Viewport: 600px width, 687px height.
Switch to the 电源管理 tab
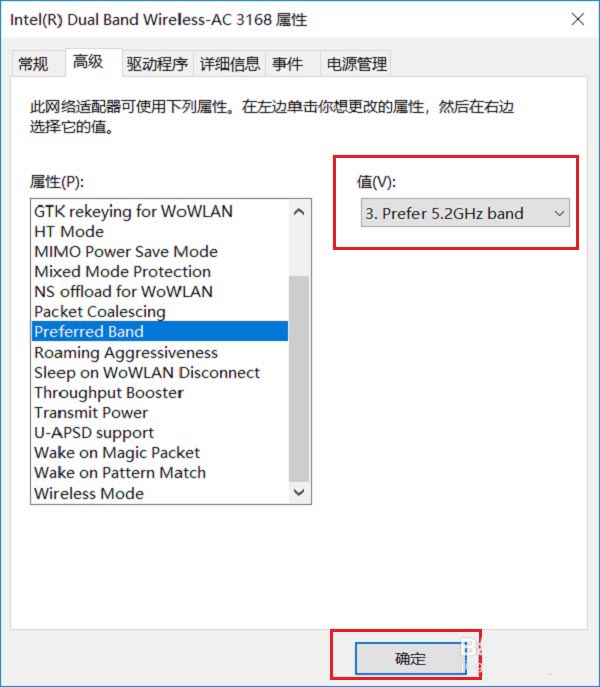(x=356, y=64)
